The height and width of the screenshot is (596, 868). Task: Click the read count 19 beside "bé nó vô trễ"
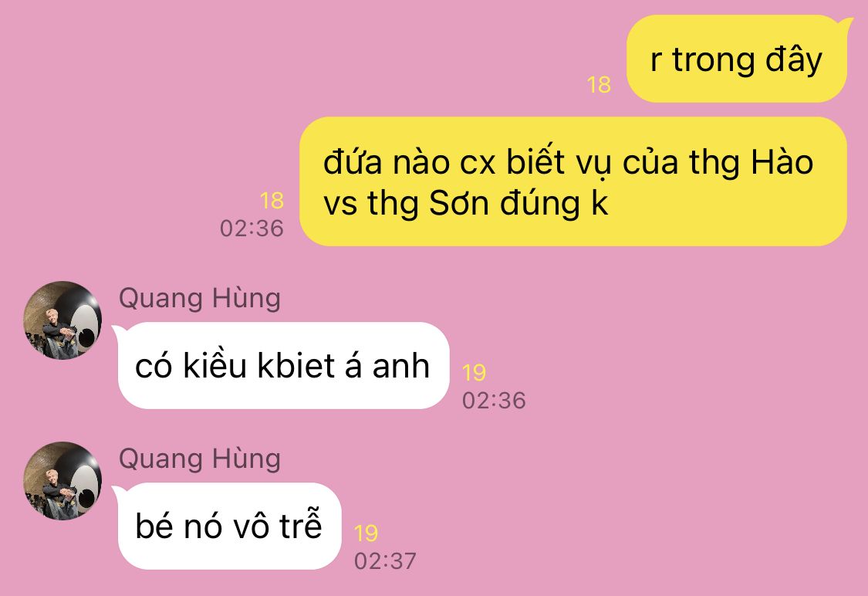[x=366, y=533]
